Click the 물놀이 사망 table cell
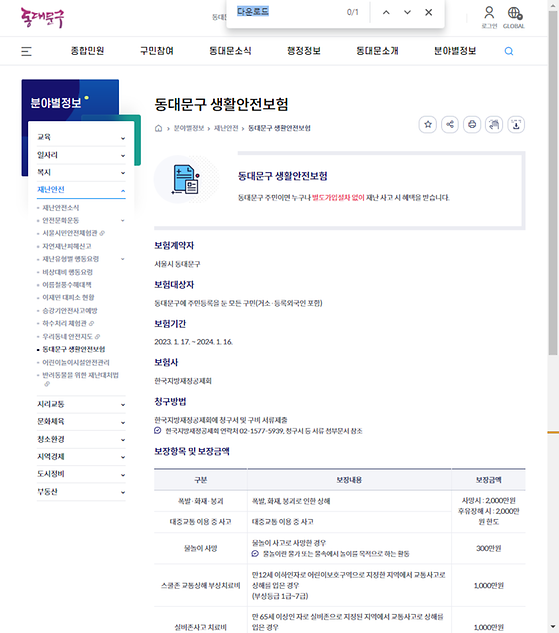The image size is (559, 633). (x=201, y=548)
